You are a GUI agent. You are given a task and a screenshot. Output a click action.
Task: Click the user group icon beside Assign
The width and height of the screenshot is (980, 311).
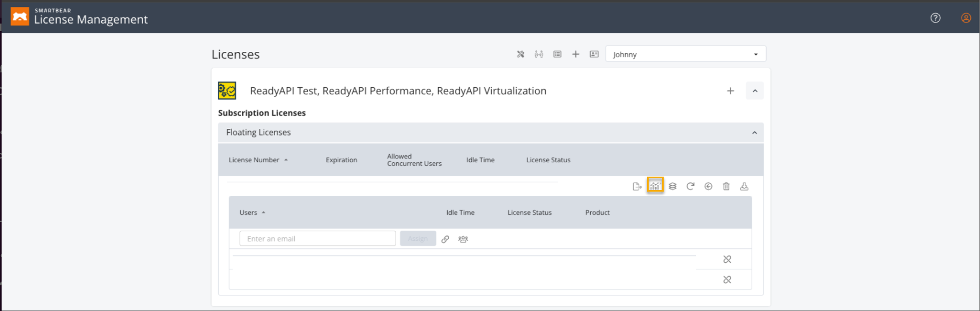(463, 239)
